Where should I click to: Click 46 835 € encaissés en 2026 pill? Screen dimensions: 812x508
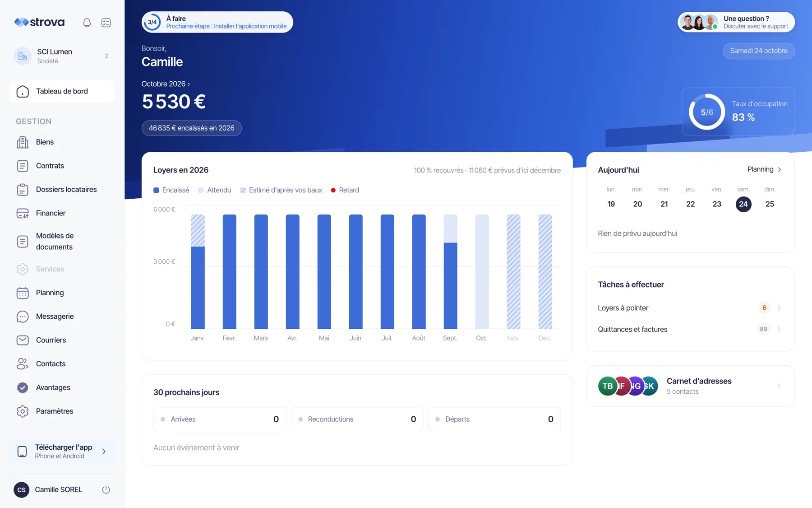coord(192,128)
